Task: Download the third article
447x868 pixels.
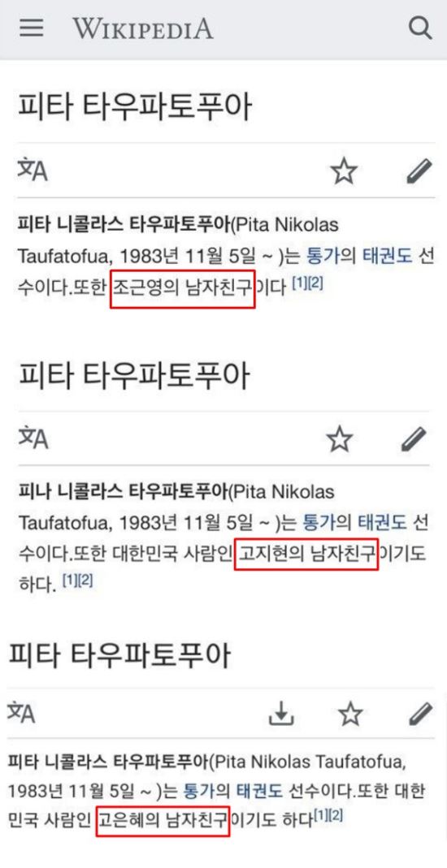Action: (x=281, y=714)
